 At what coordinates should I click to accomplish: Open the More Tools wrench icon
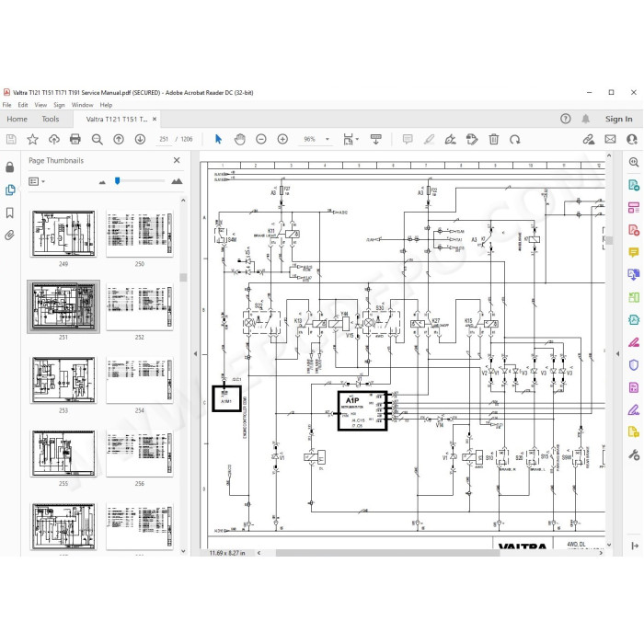634,454
